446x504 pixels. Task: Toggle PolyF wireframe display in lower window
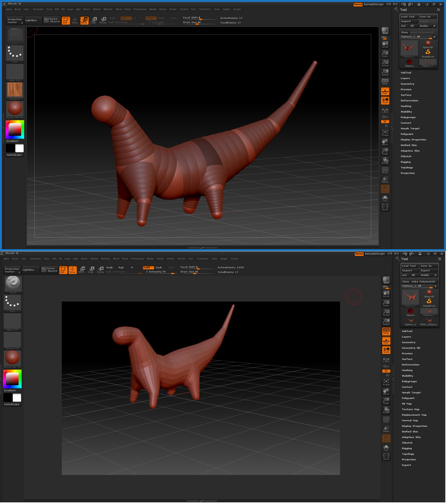tap(386, 420)
